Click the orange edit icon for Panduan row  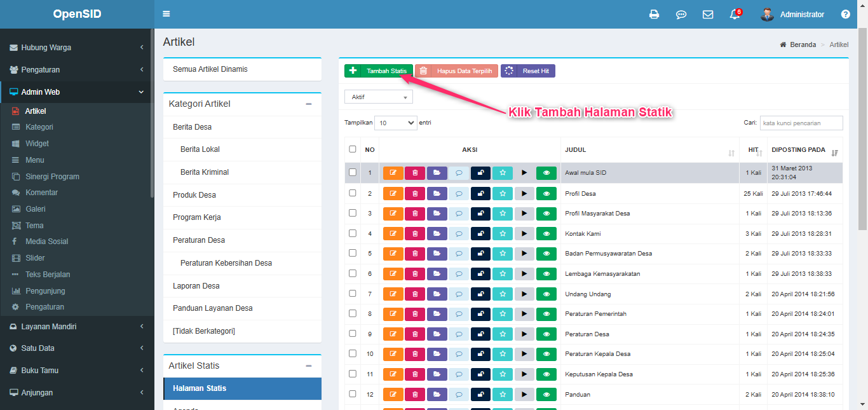(393, 395)
